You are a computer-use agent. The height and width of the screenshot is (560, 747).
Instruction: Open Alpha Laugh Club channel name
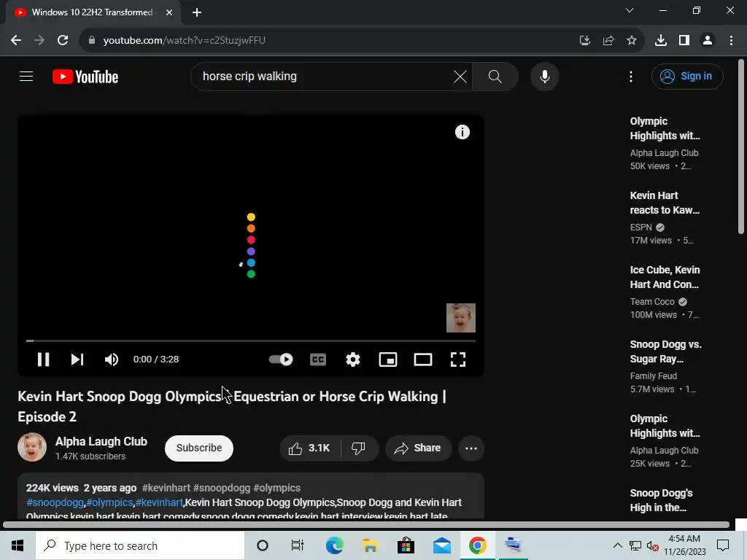(101, 441)
